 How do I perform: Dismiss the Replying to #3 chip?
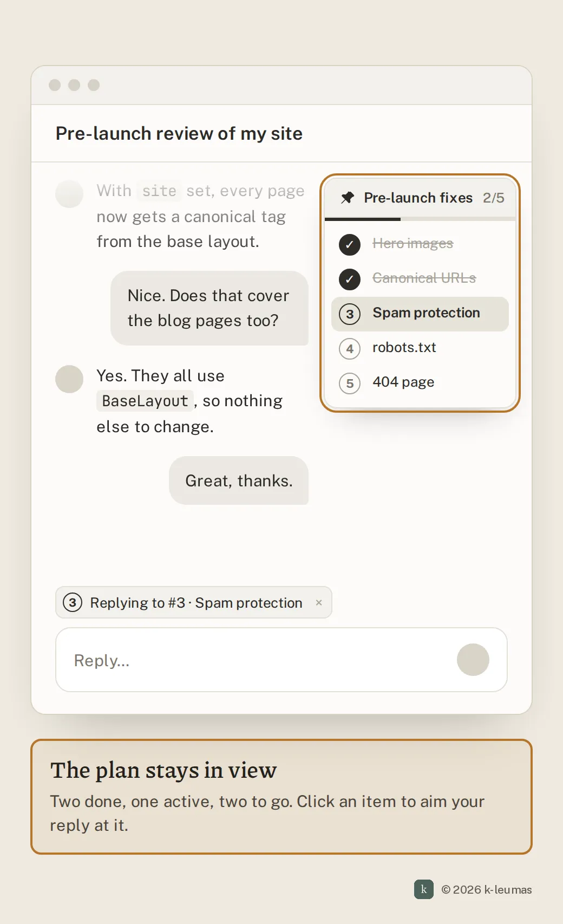coord(319,602)
